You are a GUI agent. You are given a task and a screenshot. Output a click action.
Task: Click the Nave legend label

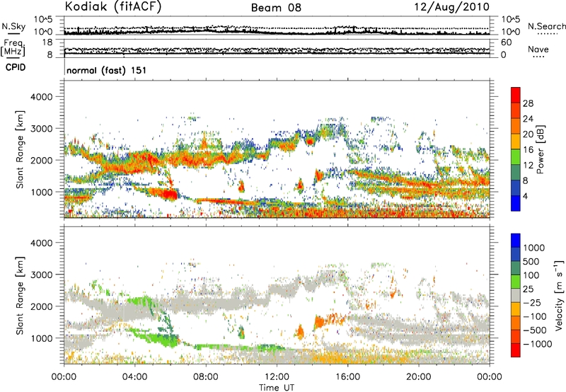click(538, 50)
